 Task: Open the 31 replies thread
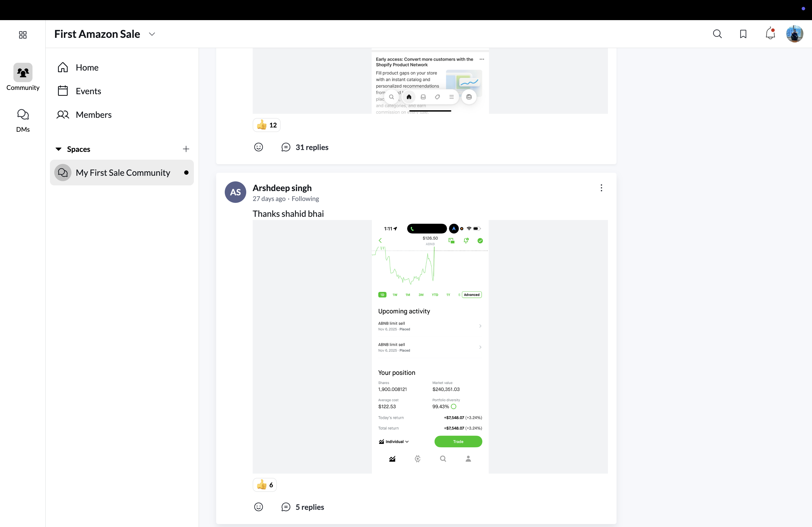pyautogui.click(x=312, y=147)
